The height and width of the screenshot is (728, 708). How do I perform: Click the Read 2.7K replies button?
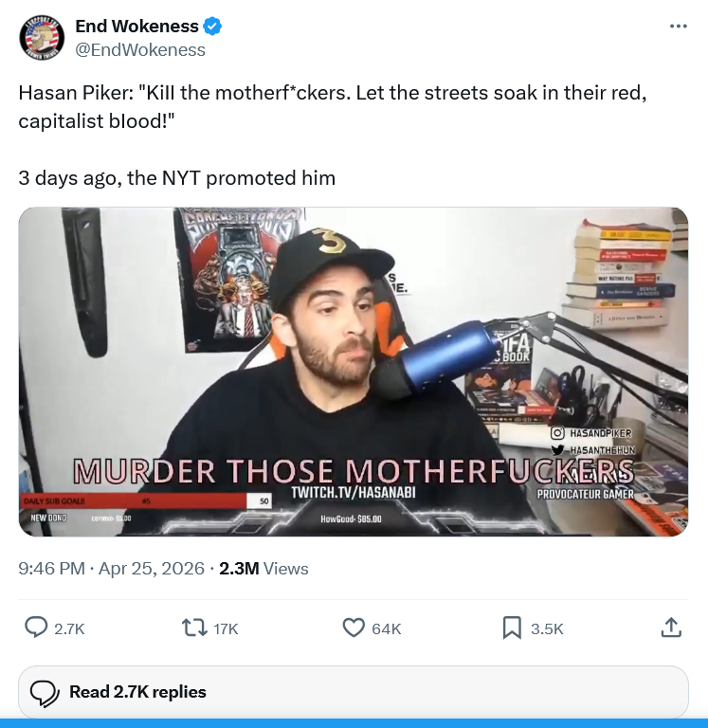354,692
